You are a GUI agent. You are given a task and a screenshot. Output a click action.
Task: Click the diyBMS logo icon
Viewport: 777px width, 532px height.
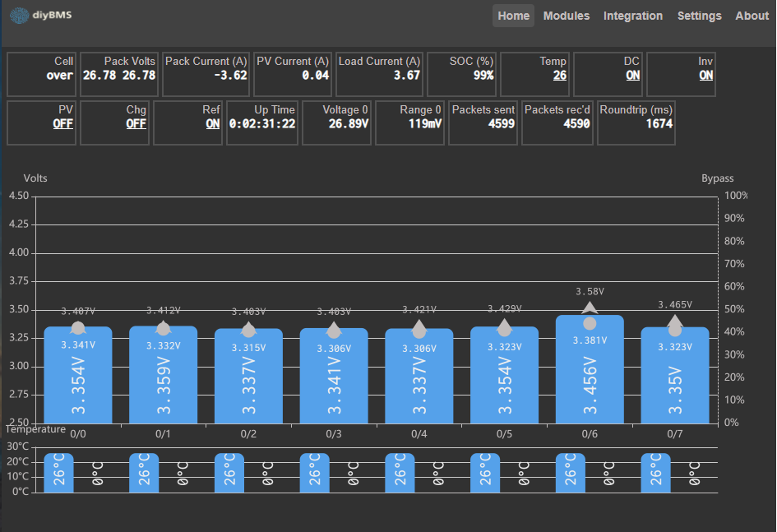tap(20, 16)
